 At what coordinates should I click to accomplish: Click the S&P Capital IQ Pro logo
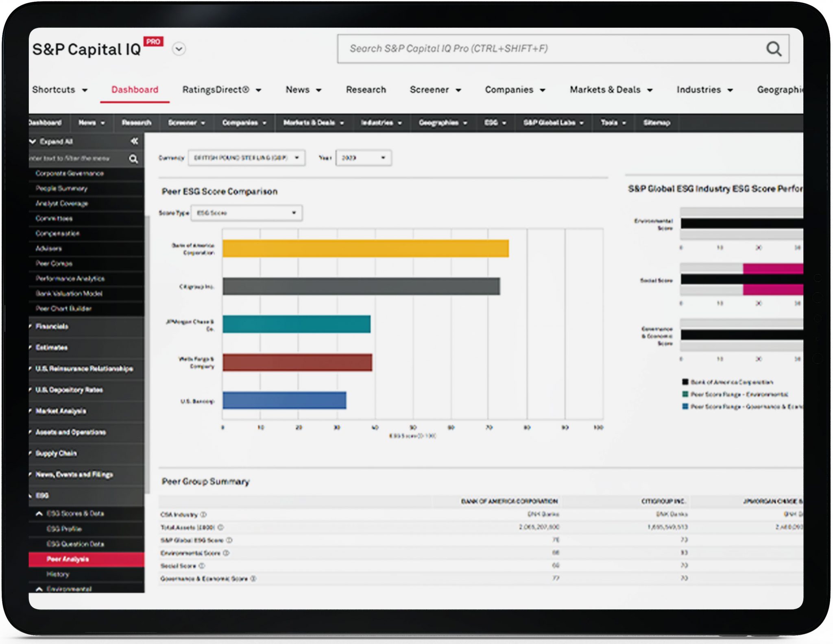98,48
